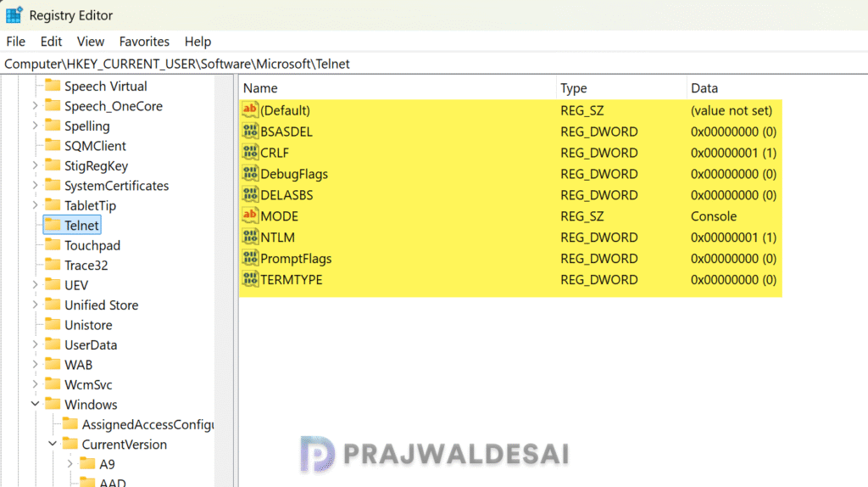Click the UEV folder icon
Screen dimensions: 868x487
point(53,285)
